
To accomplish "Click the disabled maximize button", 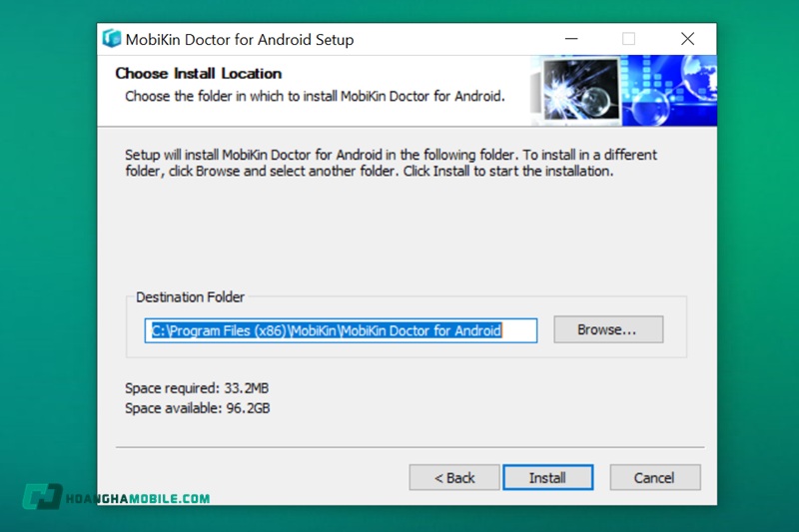I will (629, 39).
